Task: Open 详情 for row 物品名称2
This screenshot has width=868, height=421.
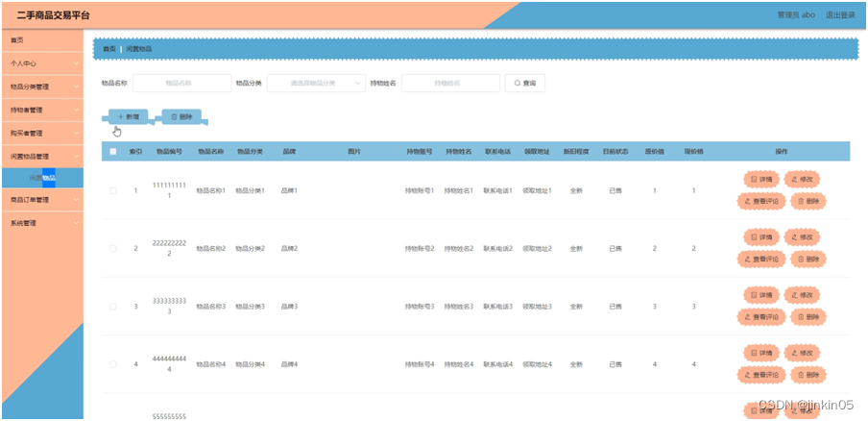Action: coord(761,237)
